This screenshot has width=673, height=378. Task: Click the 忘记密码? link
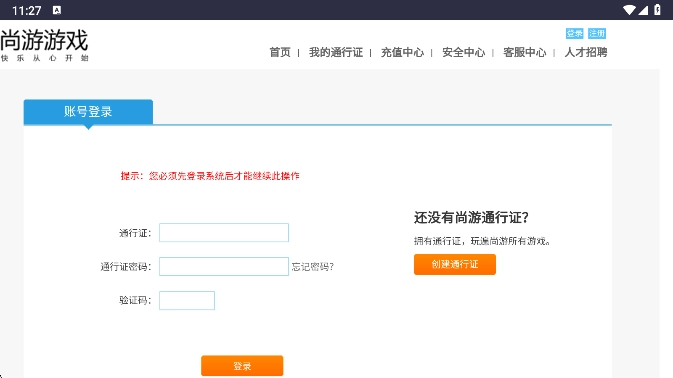[313, 267]
